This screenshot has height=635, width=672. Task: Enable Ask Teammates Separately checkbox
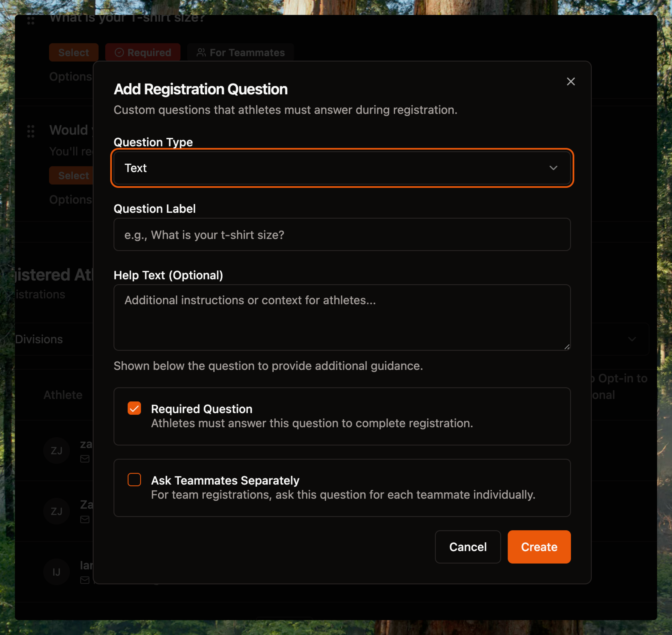click(134, 480)
